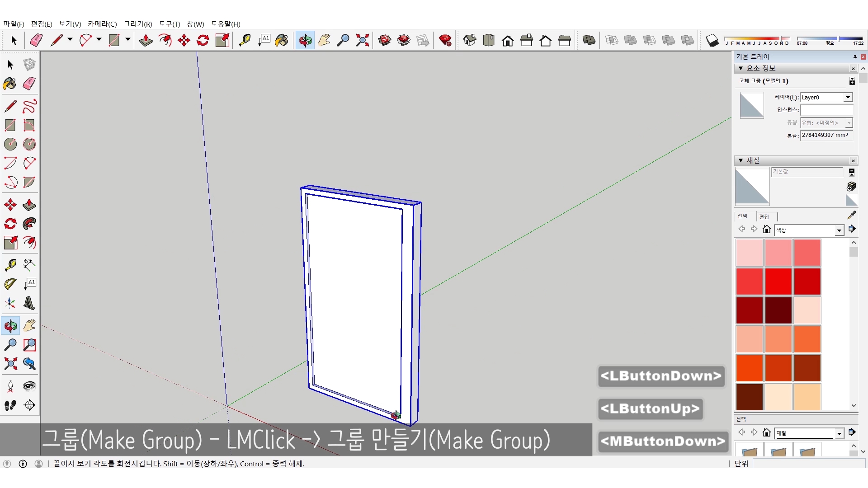
Task: Open the 색상 material library dropdown
Action: click(x=839, y=230)
